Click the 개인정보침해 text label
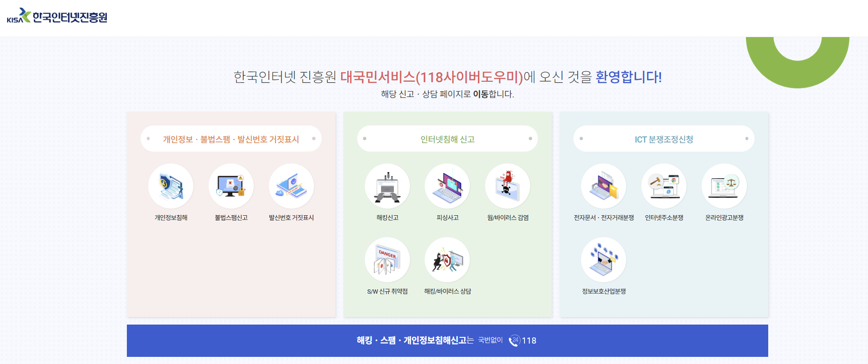Viewport: 868px width, 364px height. [171, 218]
